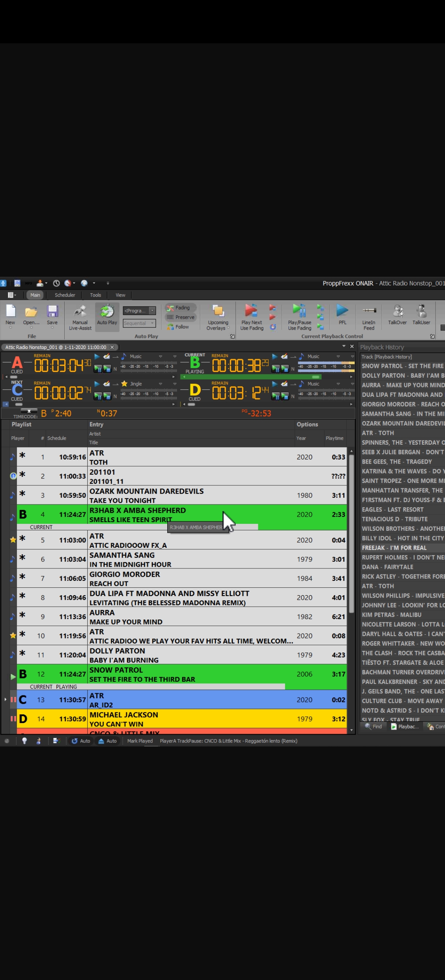Click Find button in Playback History

coord(374,726)
